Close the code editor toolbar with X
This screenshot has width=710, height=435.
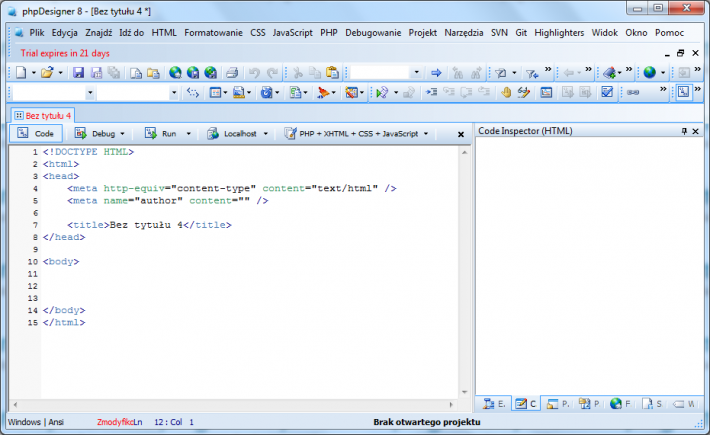(461, 134)
